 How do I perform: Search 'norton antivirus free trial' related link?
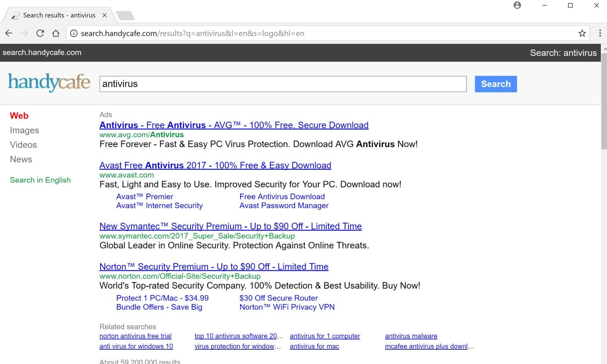pos(136,336)
